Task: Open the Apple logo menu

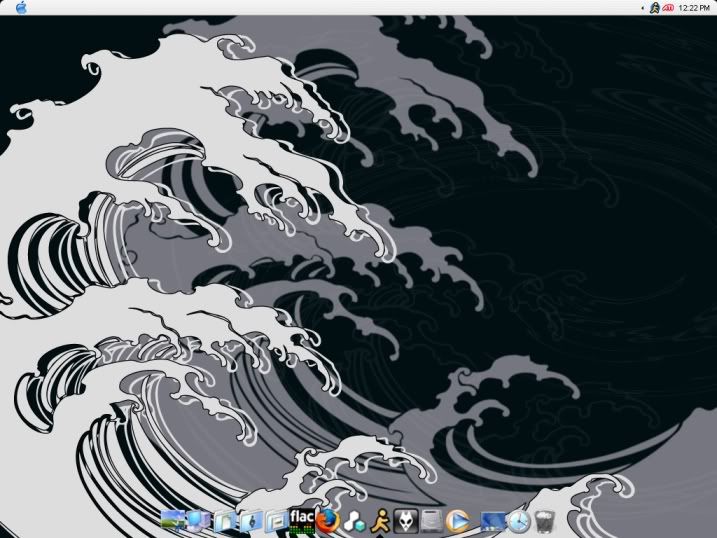Action: pyautogui.click(x=21, y=7)
